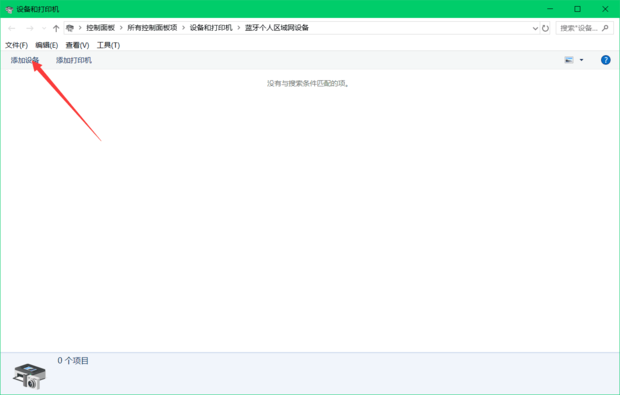The height and width of the screenshot is (395, 620).
Task: Click the Forward navigation arrow
Action: point(30,28)
